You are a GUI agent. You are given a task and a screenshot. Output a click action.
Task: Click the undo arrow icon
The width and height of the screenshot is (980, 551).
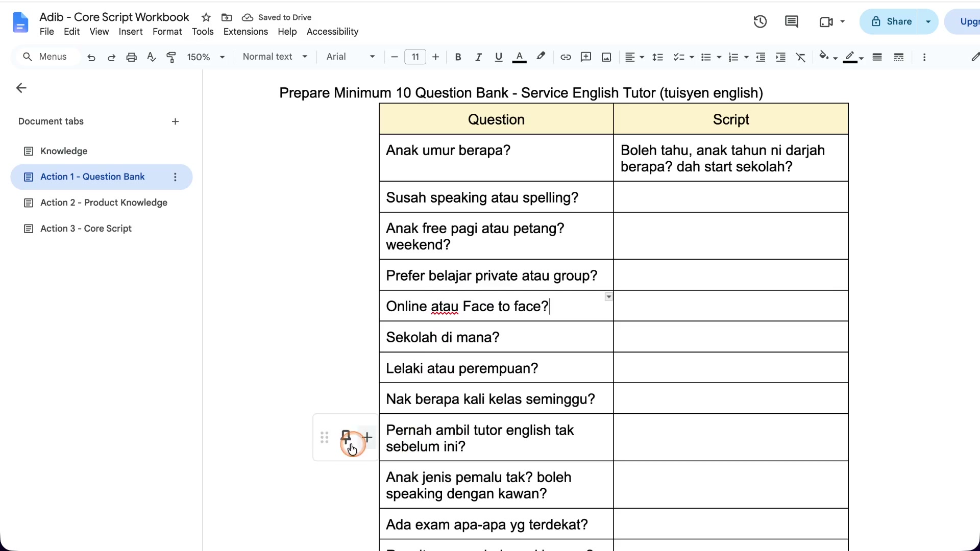pos(91,57)
